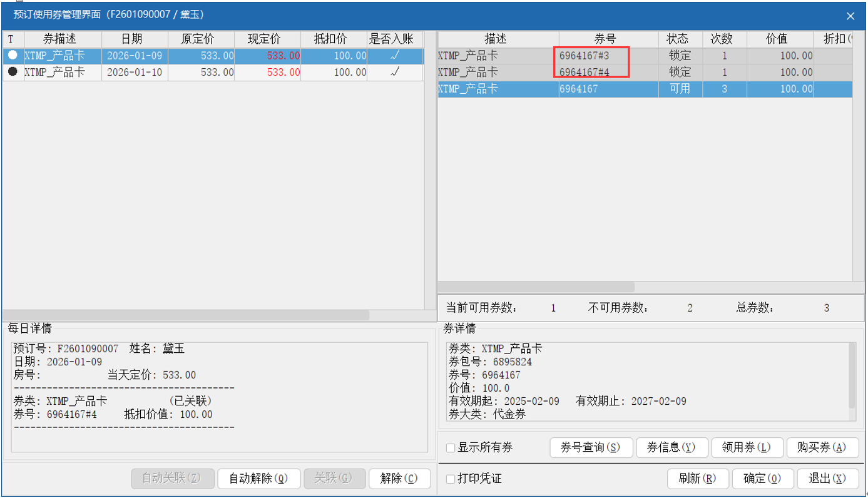
Task: Click the white circle icon in first row
Action: 13,56
